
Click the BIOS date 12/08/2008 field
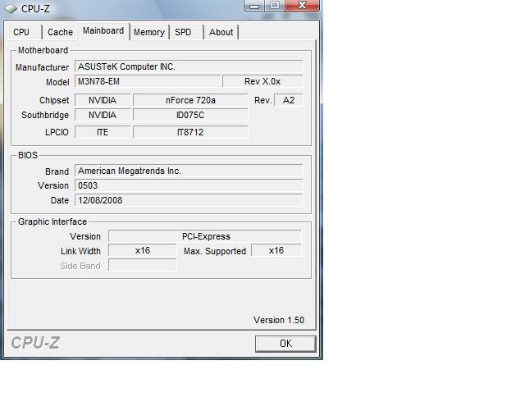click(189, 200)
